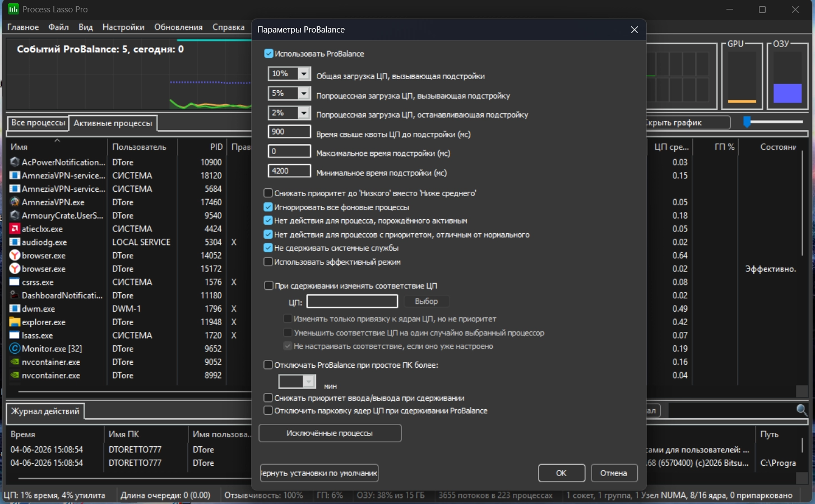Click the lsass.exe process icon
This screenshot has width=815, height=504.
point(15,335)
